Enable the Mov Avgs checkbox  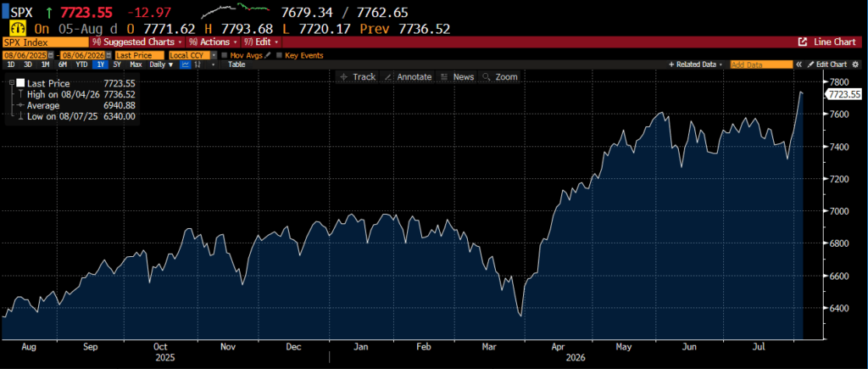point(224,55)
